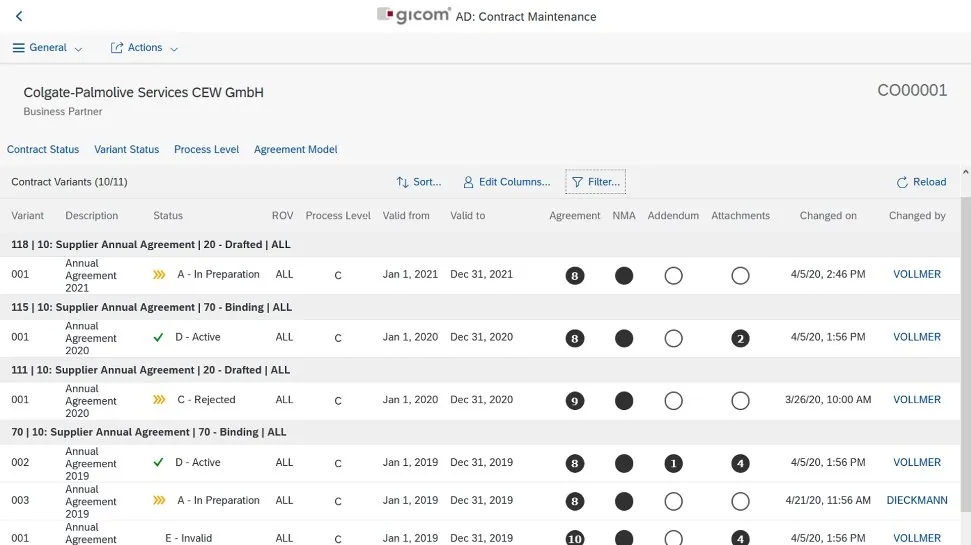Open the General menu dropdown
Viewport: 971px width, 545px height.
pyautogui.click(x=47, y=48)
